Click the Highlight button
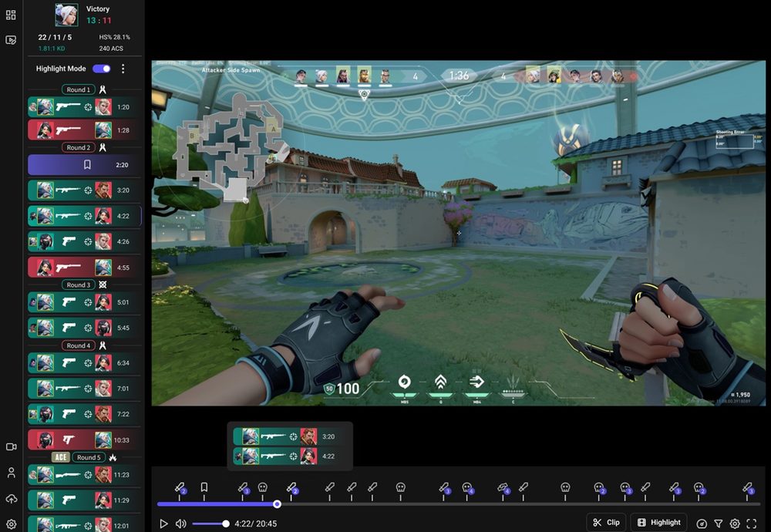The width and height of the screenshot is (771, 532). point(659,522)
